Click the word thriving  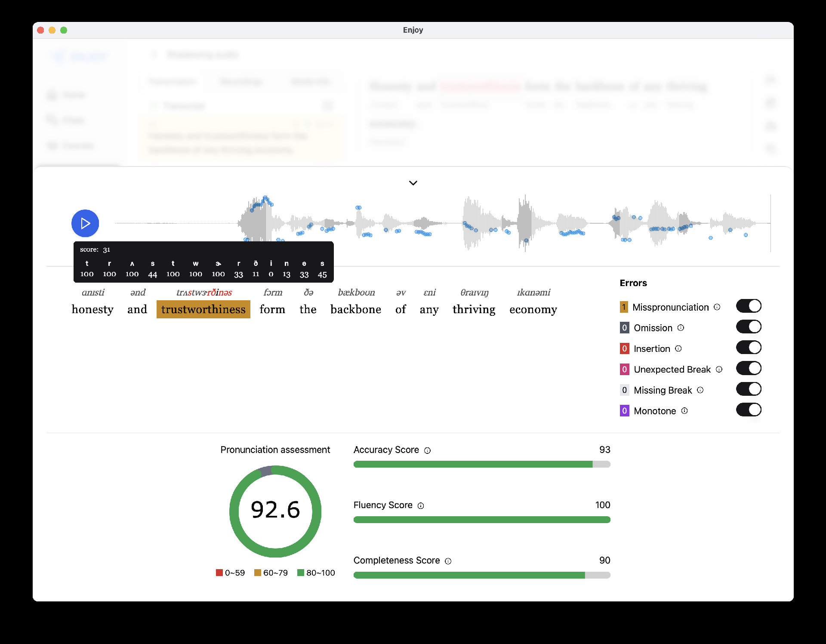(x=474, y=309)
